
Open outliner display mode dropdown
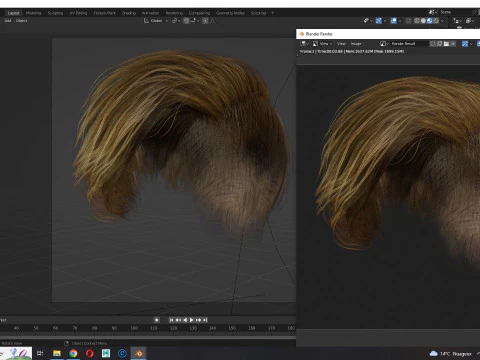click(x=470, y=21)
